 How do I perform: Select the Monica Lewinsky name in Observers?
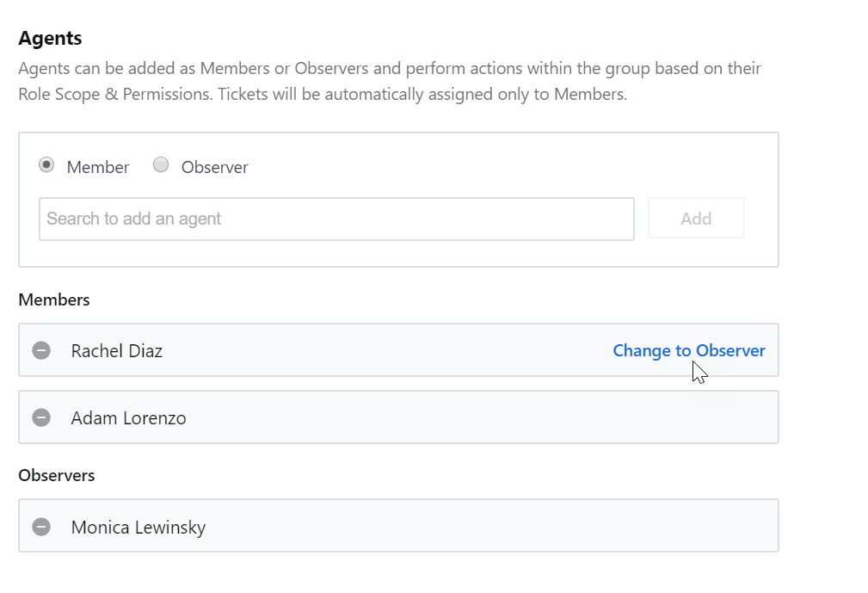pyautogui.click(x=139, y=527)
